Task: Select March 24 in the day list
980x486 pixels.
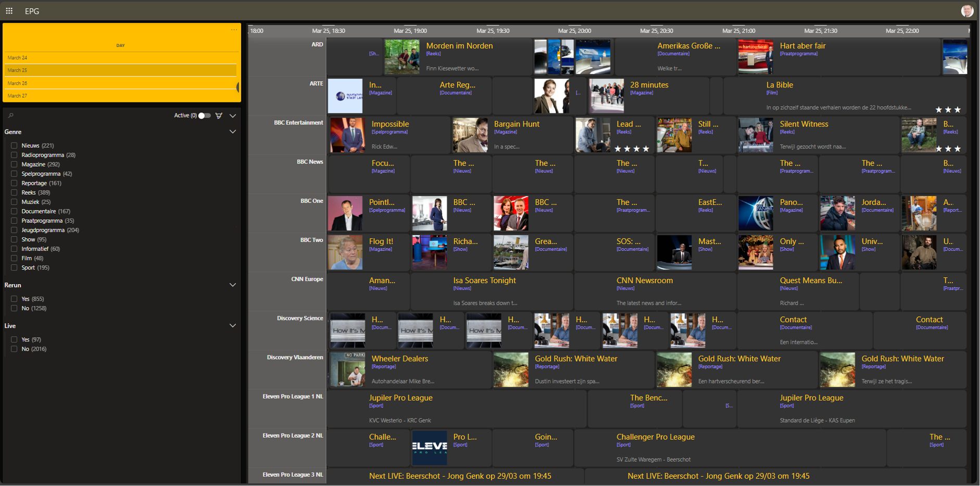Action: point(120,58)
